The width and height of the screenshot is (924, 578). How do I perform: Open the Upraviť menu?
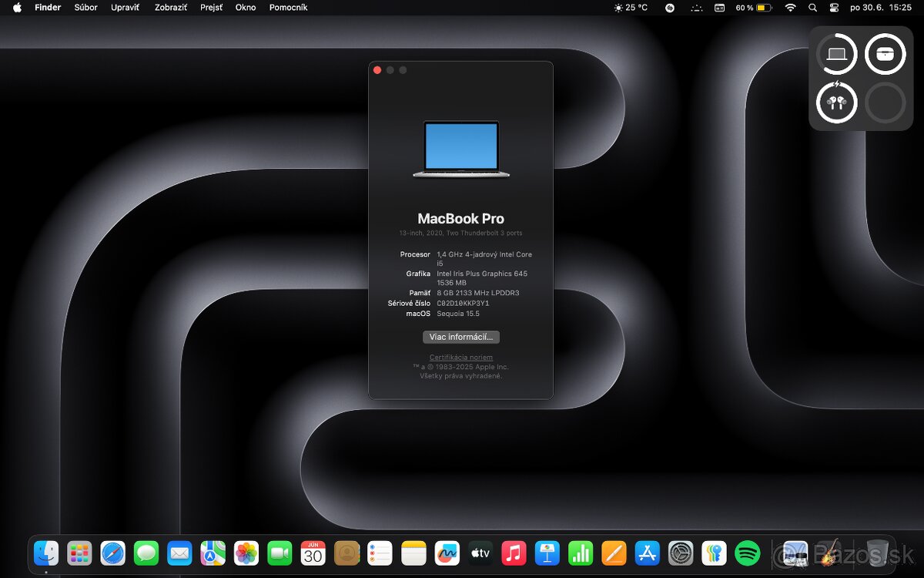point(126,8)
